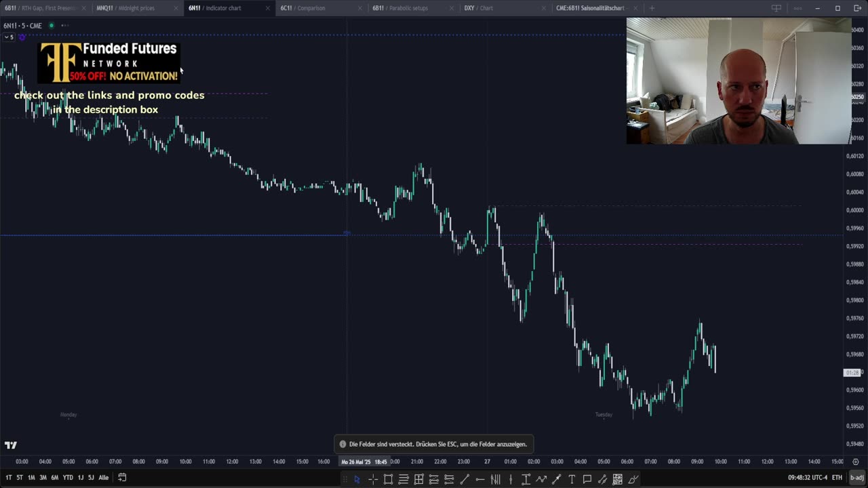Set range to 5T
This screenshot has height=488, width=868.
(x=20, y=477)
